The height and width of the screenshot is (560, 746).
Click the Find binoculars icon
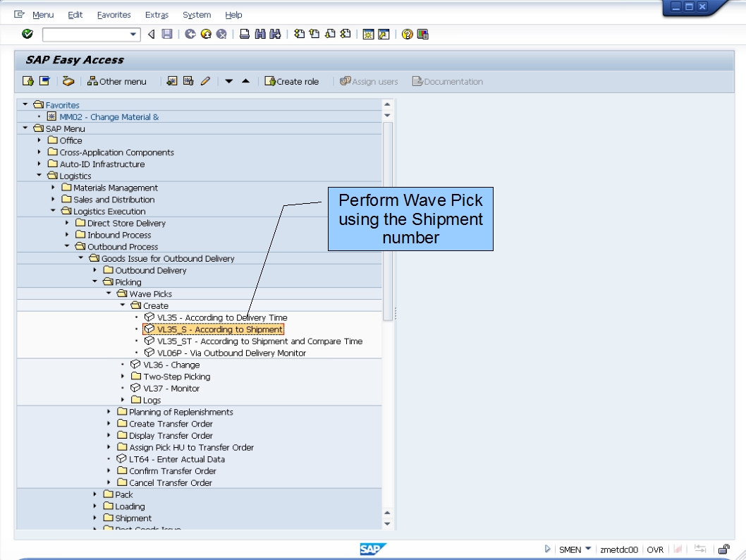(x=260, y=34)
